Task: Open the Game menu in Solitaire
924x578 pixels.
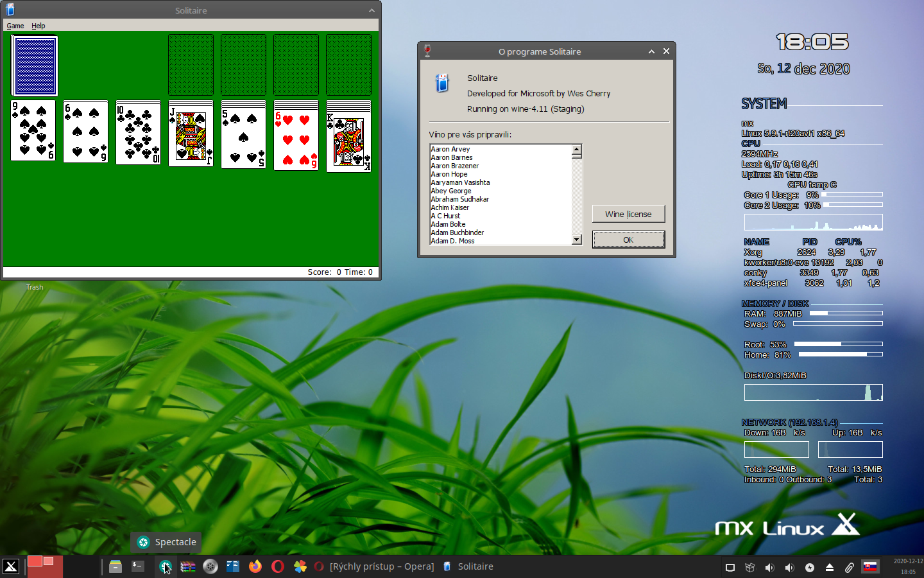Action: [x=15, y=26]
